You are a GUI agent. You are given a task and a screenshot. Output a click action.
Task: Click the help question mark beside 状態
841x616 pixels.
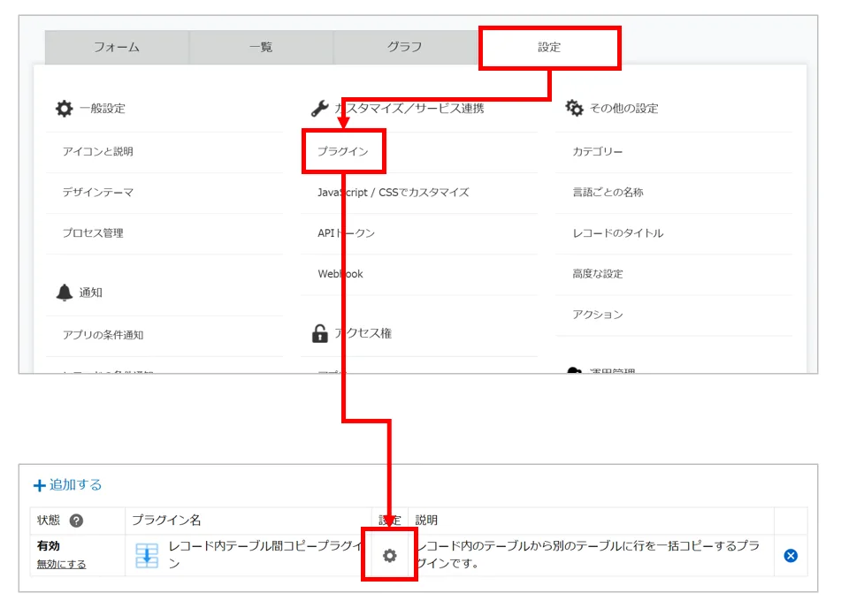click(x=77, y=521)
